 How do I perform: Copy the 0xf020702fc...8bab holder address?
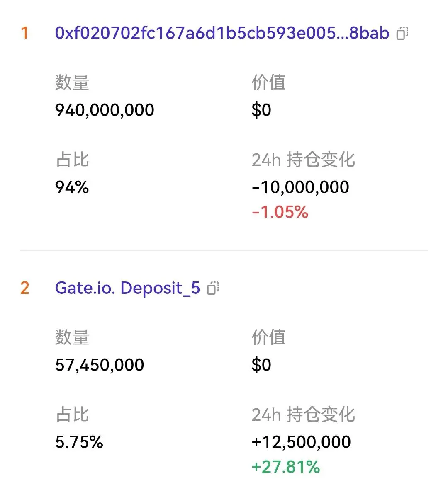(x=402, y=33)
